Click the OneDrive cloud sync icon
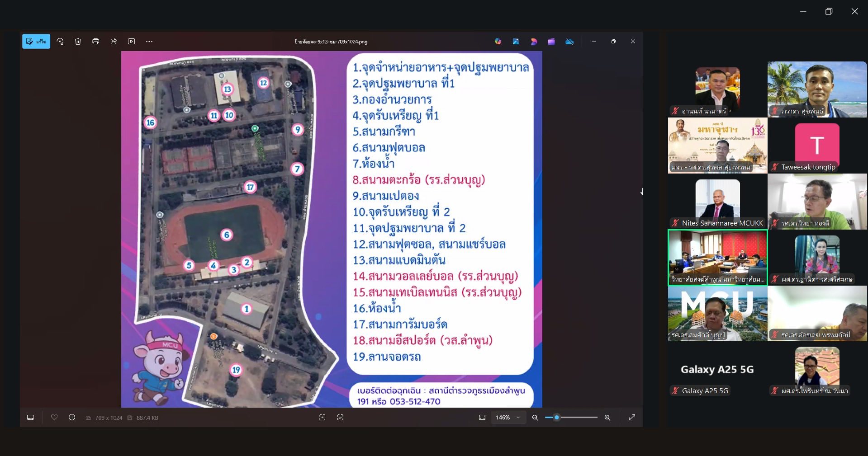 pos(569,42)
